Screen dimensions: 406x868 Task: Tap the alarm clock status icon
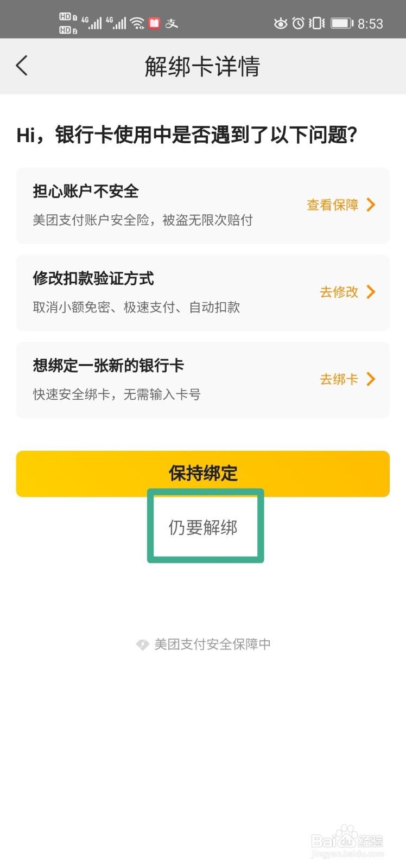click(x=299, y=23)
